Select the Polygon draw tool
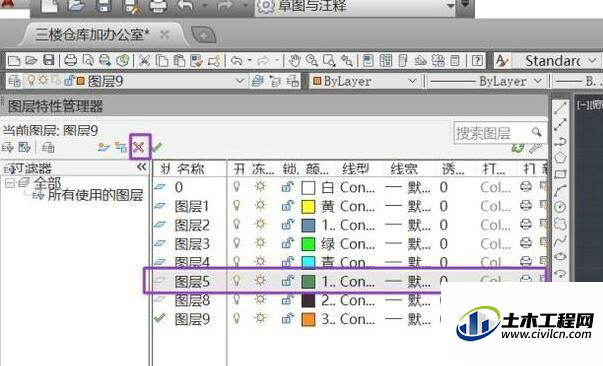Viewport: 603px width, 366px height. 560,158
